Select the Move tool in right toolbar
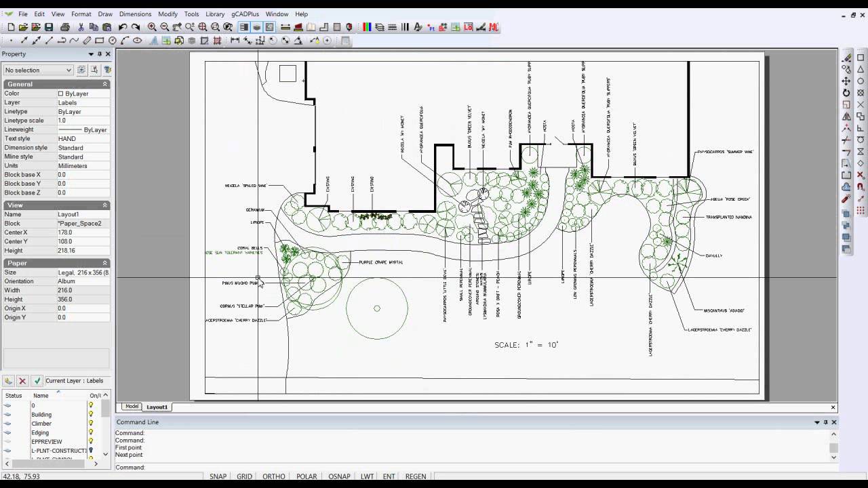 click(846, 81)
